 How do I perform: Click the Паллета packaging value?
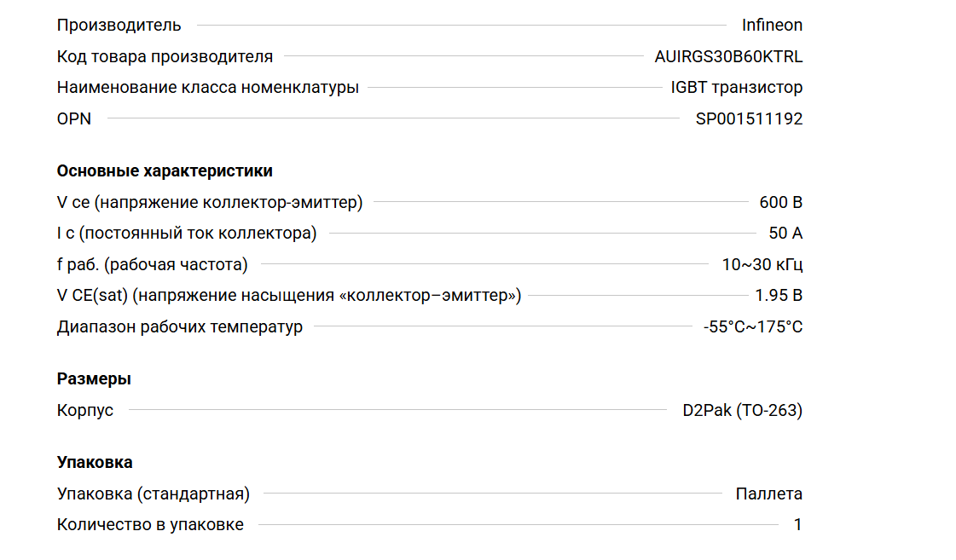coord(768,494)
